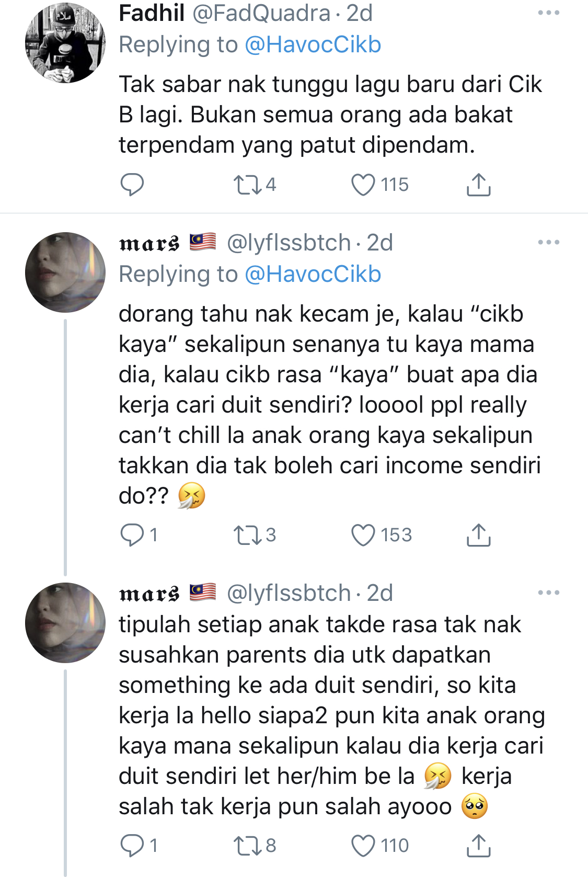This screenshot has height=877, width=588.
Task: Share Fadhil's tweet
Action: [478, 185]
